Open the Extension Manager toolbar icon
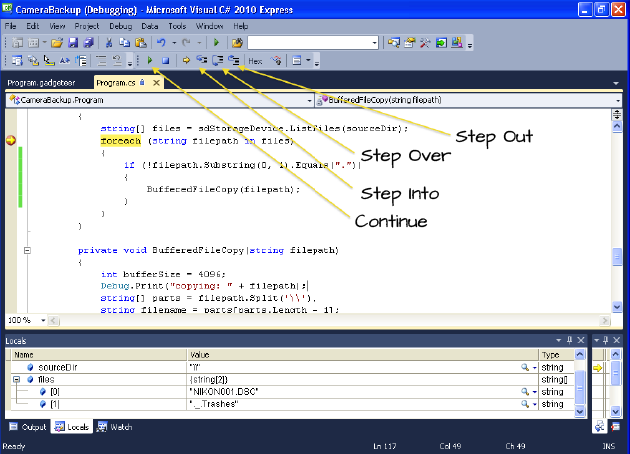630x454 pixels. click(457, 43)
